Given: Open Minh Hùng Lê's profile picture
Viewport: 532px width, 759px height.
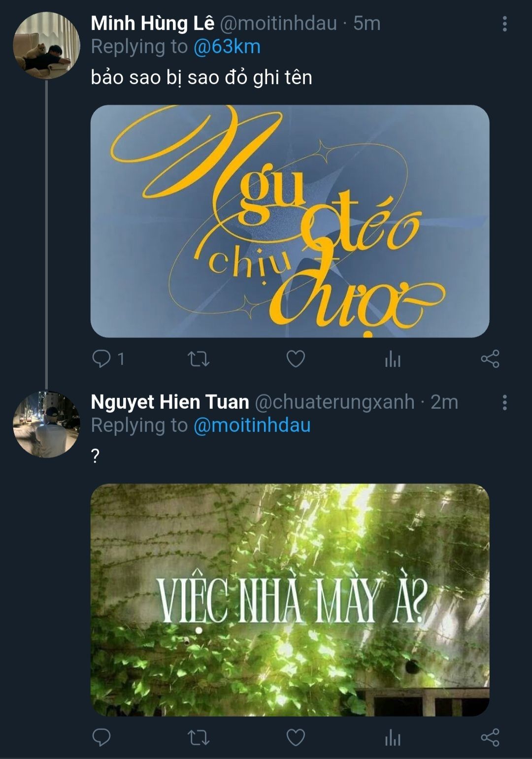Looking at the screenshot, I should 46,46.
